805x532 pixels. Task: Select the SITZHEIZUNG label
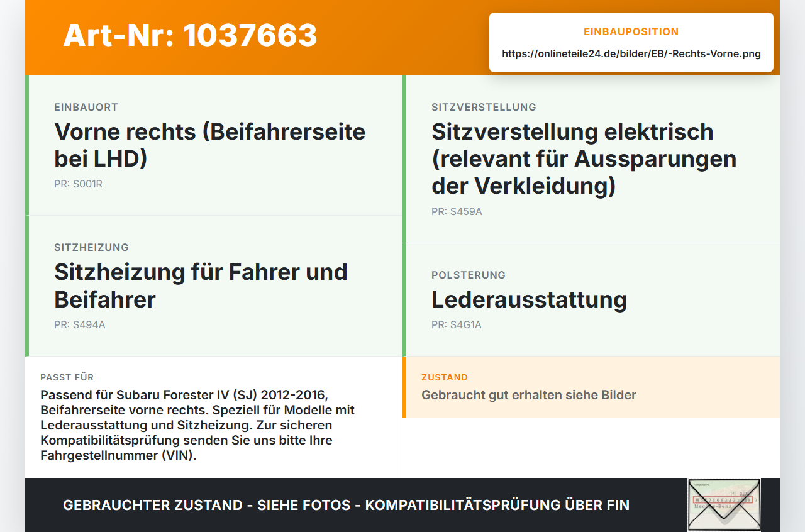(x=91, y=247)
